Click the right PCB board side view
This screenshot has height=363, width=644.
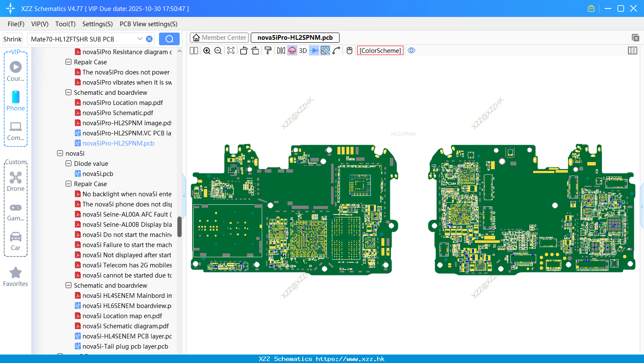(x=532, y=209)
